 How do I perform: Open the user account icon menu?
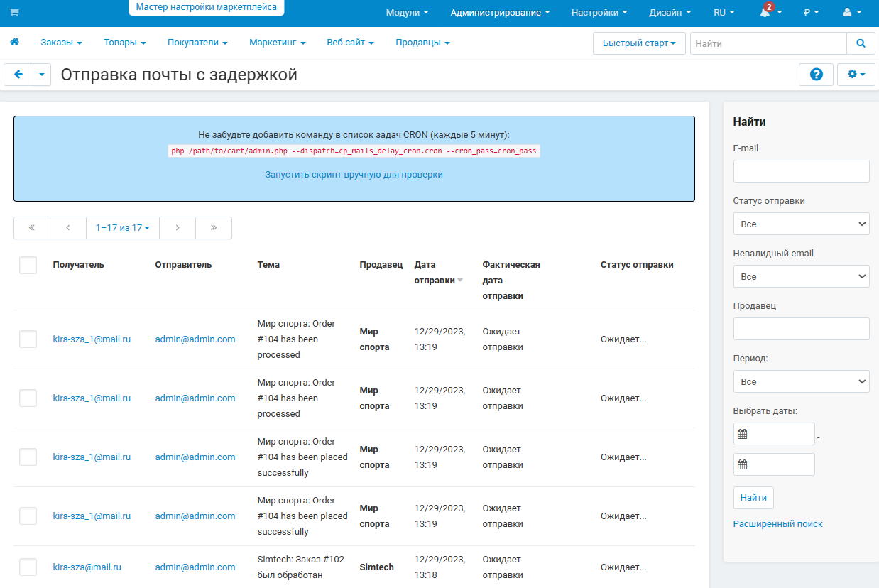pyautogui.click(x=851, y=13)
